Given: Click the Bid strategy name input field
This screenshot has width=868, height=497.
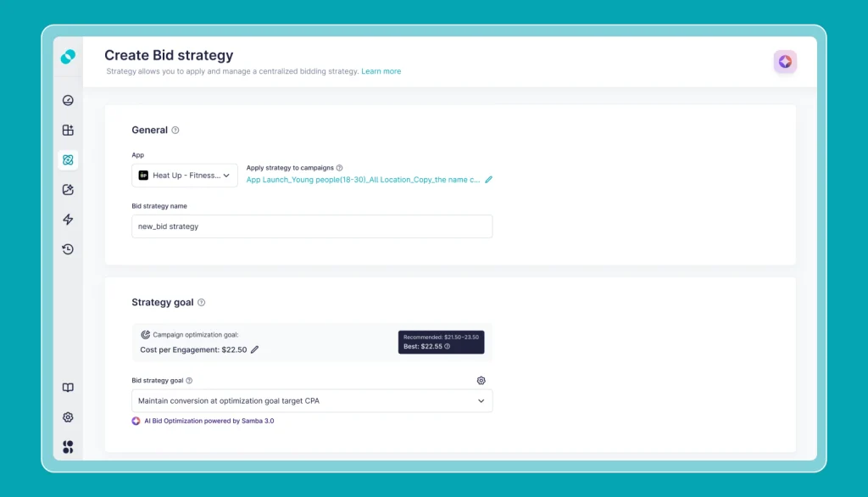Looking at the screenshot, I should 312,226.
